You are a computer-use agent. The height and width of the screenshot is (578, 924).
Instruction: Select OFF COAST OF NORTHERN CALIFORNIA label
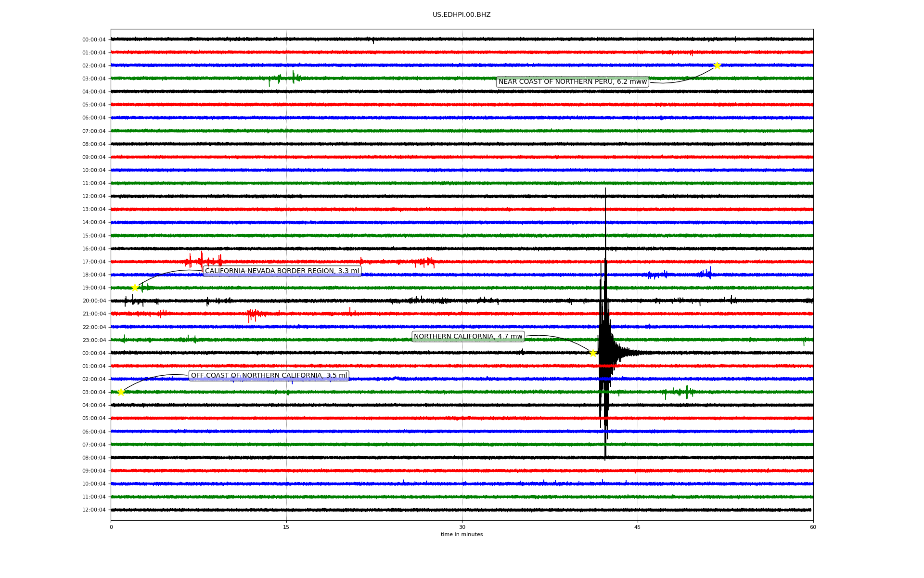click(269, 376)
